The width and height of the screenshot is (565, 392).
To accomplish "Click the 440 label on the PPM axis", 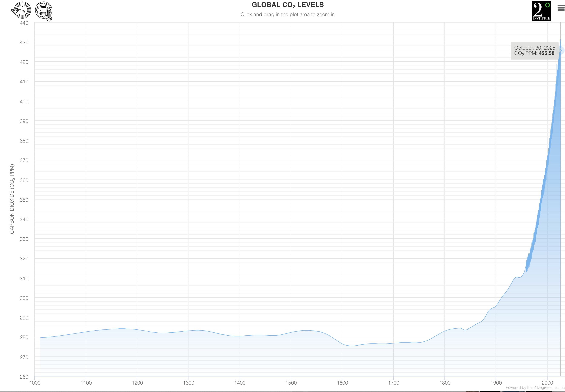I will 24,23.
